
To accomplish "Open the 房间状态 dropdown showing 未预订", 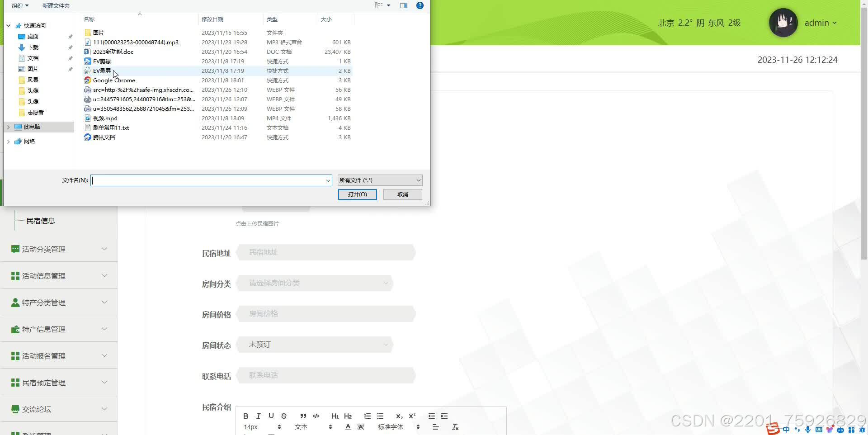I will click(315, 345).
